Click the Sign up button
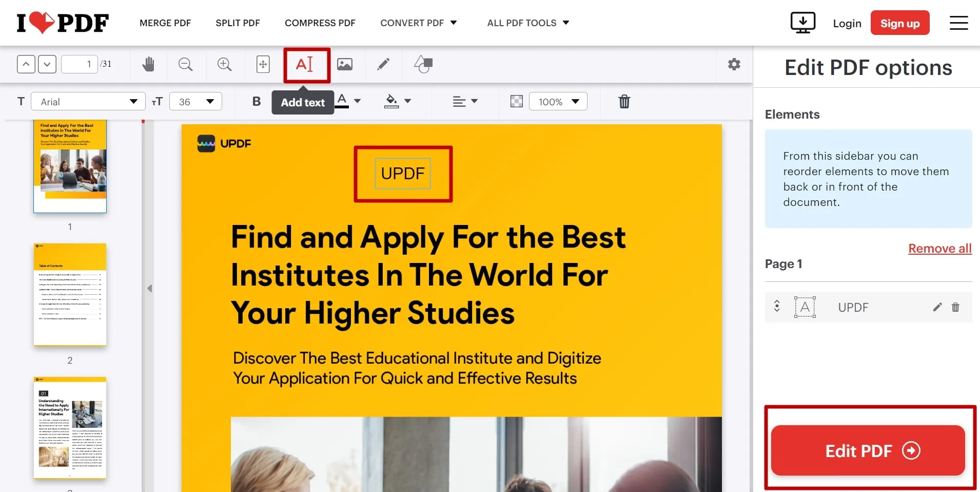Viewport: 980px width, 492px height. [x=900, y=23]
